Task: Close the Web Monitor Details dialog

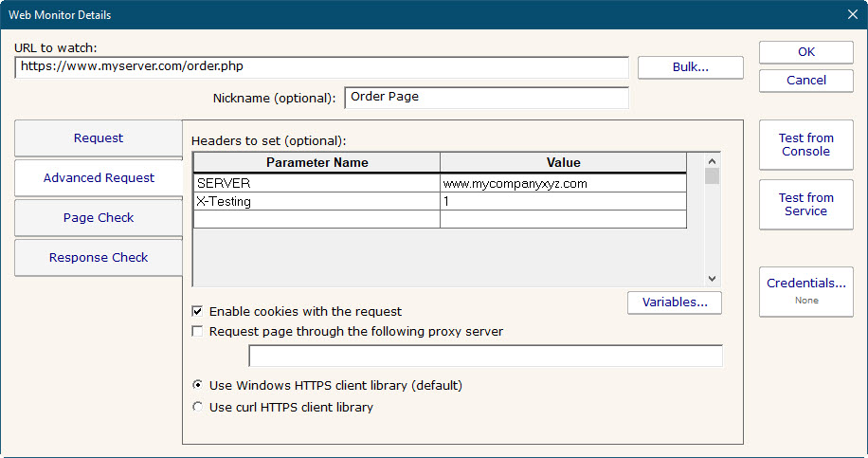Action: pyautogui.click(x=851, y=13)
